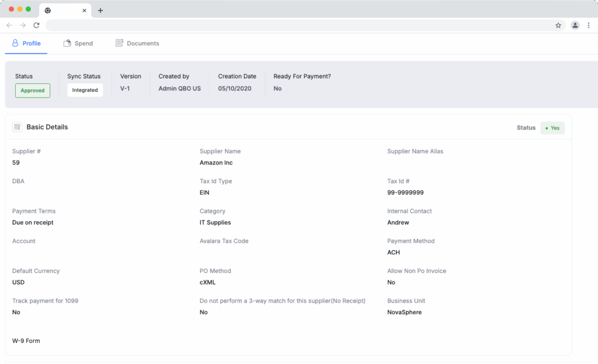Bookmark the page using the star icon
The width and height of the screenshot is (598, 364).
[x=558, y=25]
